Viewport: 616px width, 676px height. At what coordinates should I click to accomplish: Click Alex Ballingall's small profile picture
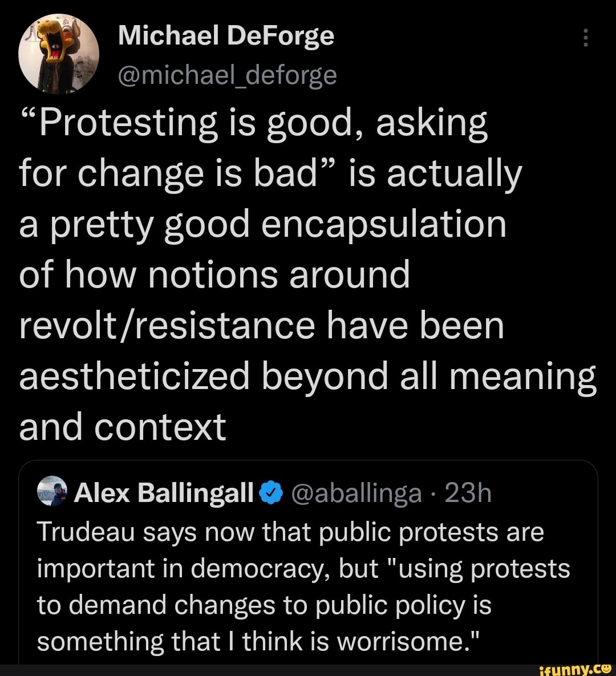pyautogui.click(x=52, y=492)
